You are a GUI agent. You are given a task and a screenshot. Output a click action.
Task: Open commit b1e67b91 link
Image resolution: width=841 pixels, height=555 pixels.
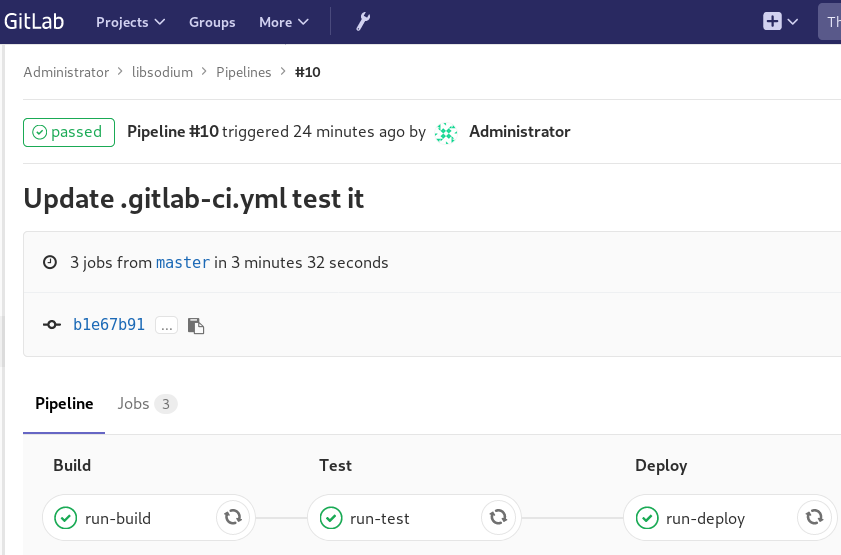click(x=109, y=325)
